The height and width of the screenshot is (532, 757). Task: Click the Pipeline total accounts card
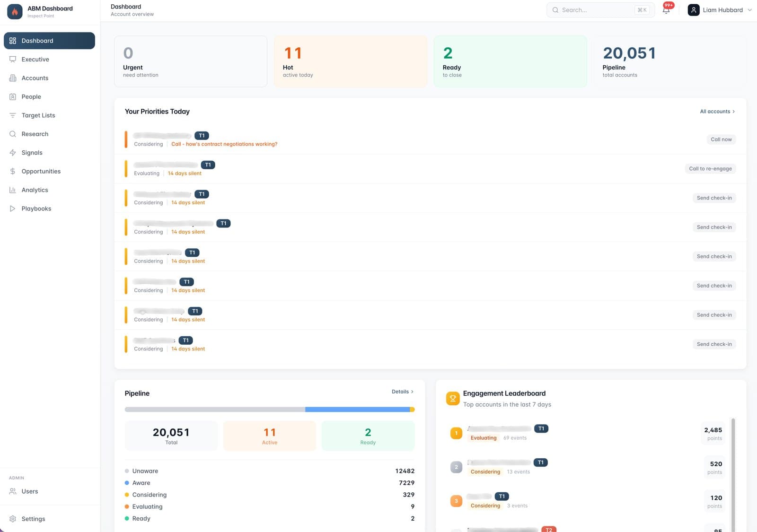coord(670,61)
